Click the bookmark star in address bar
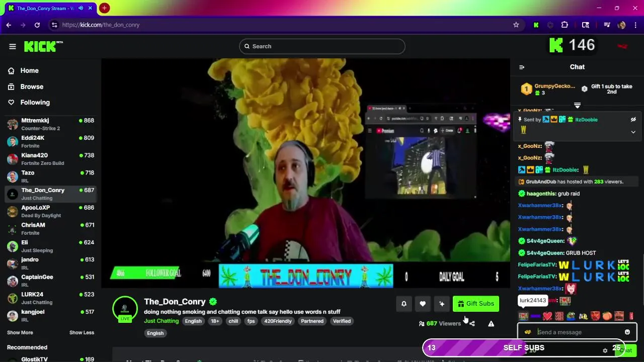 [516, 25]
